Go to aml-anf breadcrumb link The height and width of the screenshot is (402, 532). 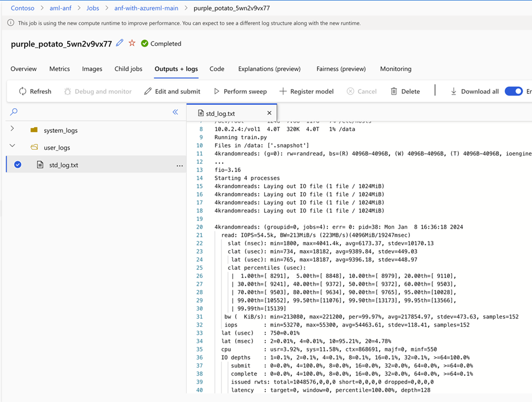[61, 8]
